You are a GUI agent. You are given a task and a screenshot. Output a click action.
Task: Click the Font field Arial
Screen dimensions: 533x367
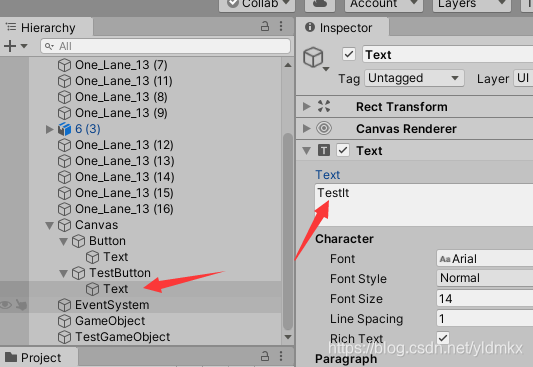point(485,259)
